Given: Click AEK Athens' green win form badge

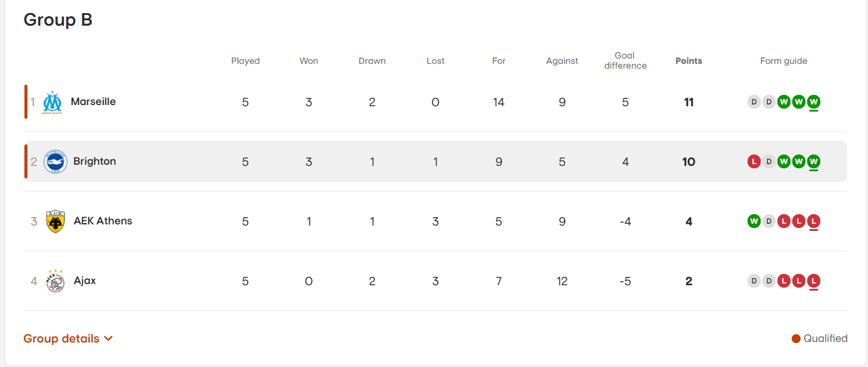Looking at the screenshot, I should coord(754,221).
